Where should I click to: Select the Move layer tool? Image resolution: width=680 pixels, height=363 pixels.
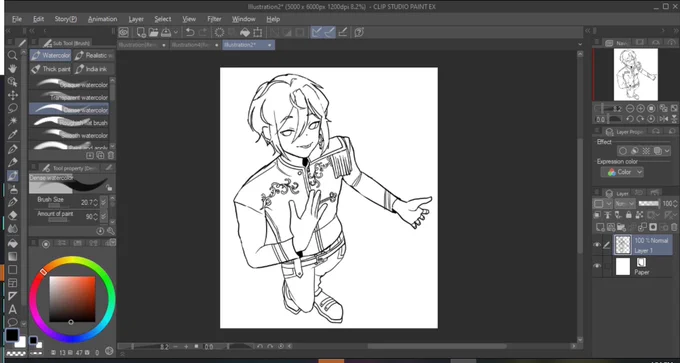(13, 95)
